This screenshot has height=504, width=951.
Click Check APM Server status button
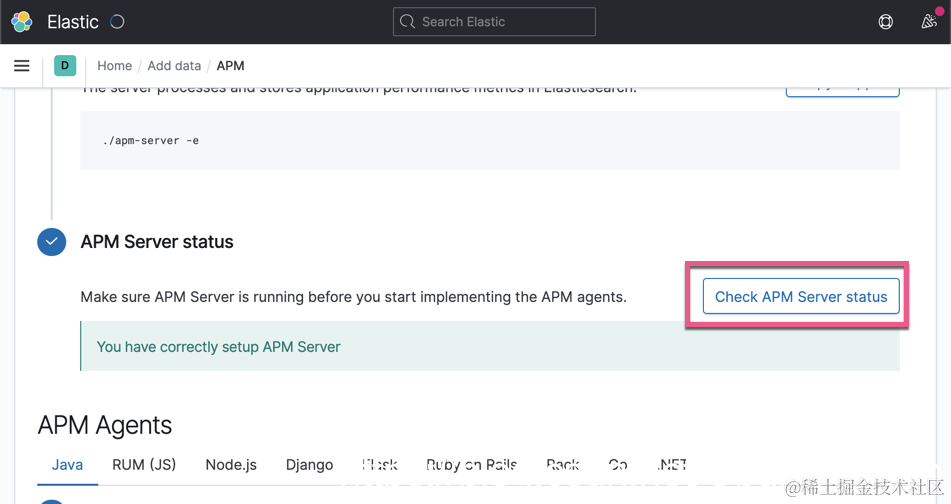click(x=801, y=297)
